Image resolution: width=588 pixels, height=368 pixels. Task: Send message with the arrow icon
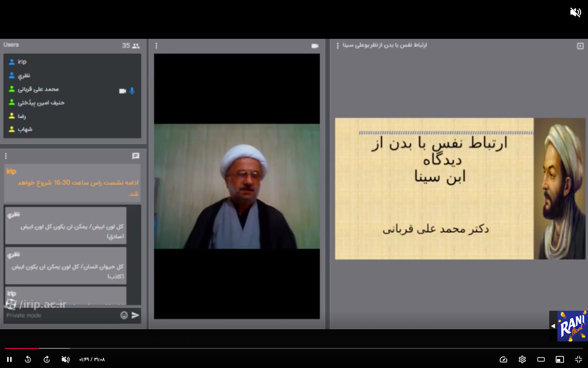[135, 315]
